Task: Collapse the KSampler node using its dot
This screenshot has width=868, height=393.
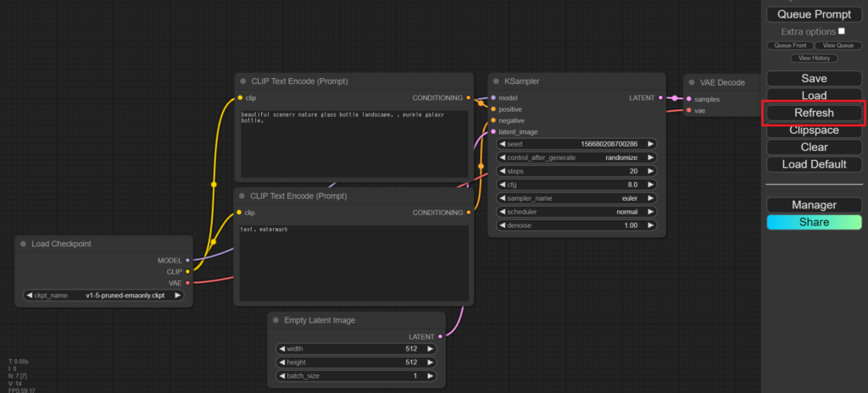Action: tap(496, 82)
